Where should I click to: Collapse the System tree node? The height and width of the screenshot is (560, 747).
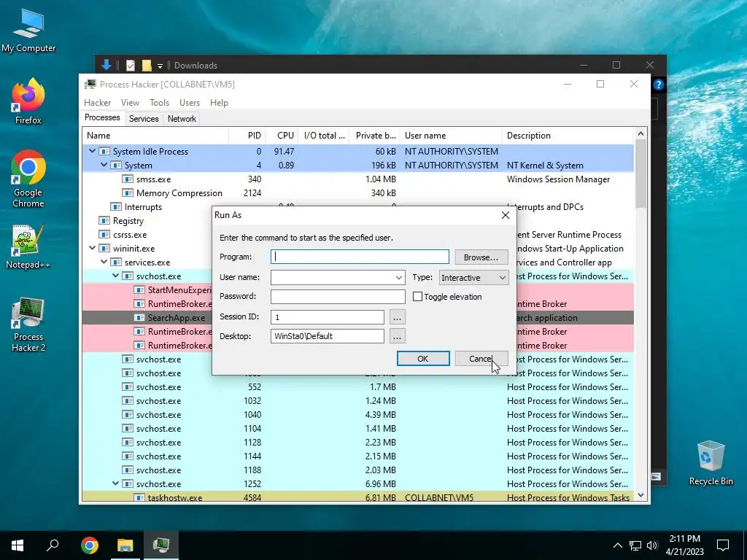104,165
